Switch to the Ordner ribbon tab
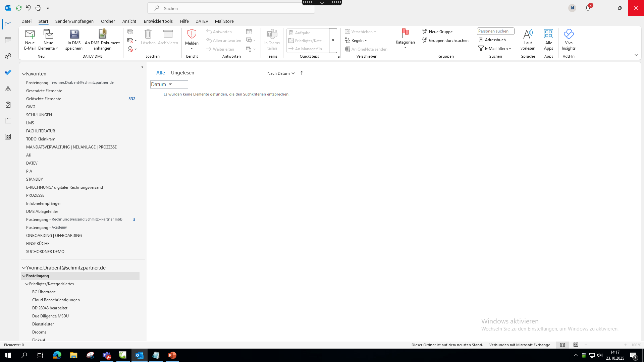 (x=108, y=21)
